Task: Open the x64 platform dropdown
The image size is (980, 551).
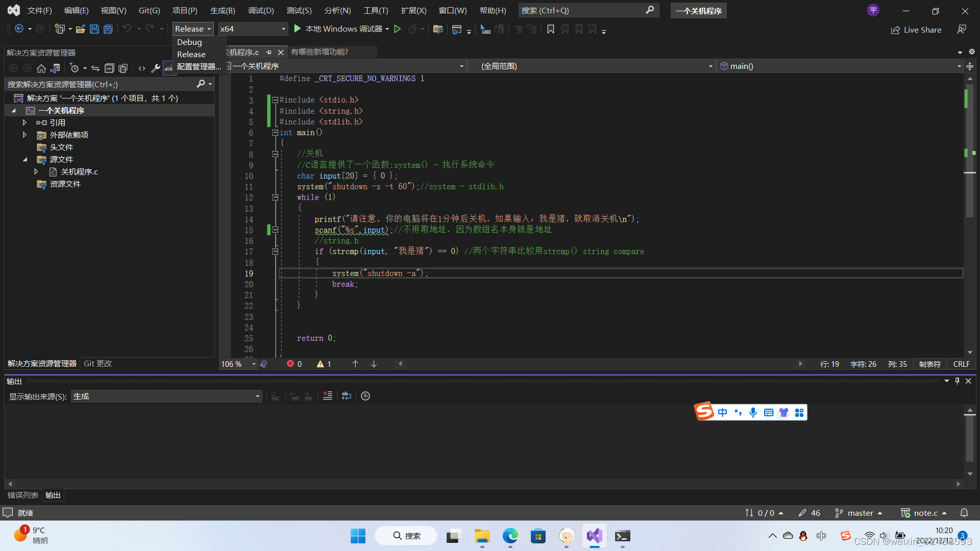Action: click(253, 29)
